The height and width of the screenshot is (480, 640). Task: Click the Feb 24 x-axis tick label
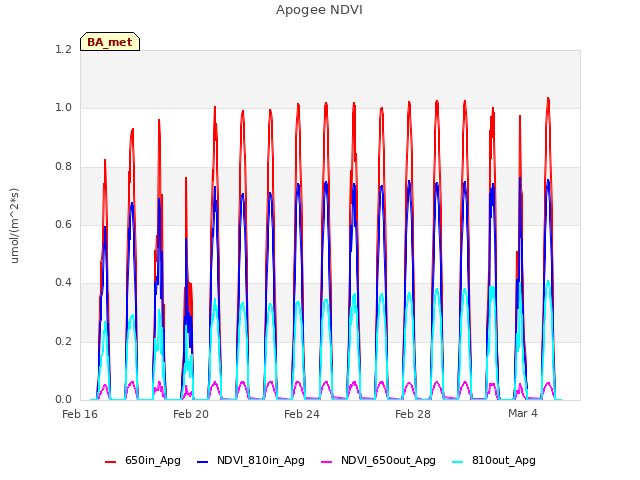click(302, 414)
